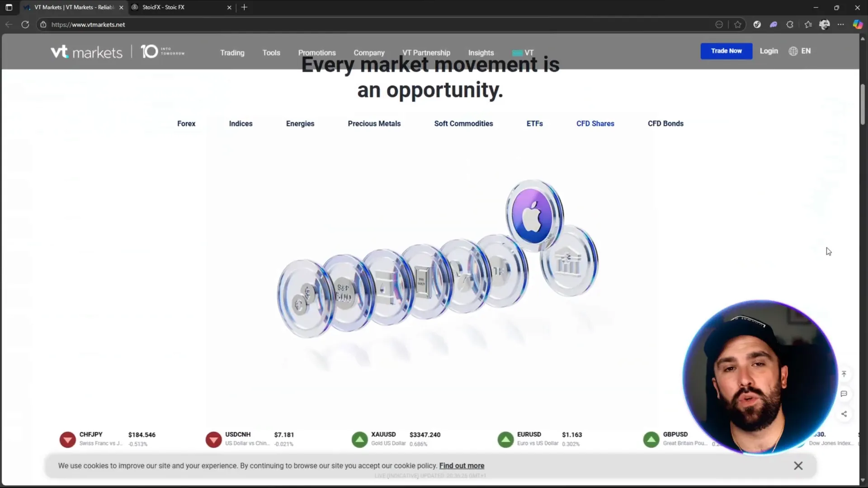Close the VT Markets tab
The height and width of the screenshot is (488, 868).
121,7
